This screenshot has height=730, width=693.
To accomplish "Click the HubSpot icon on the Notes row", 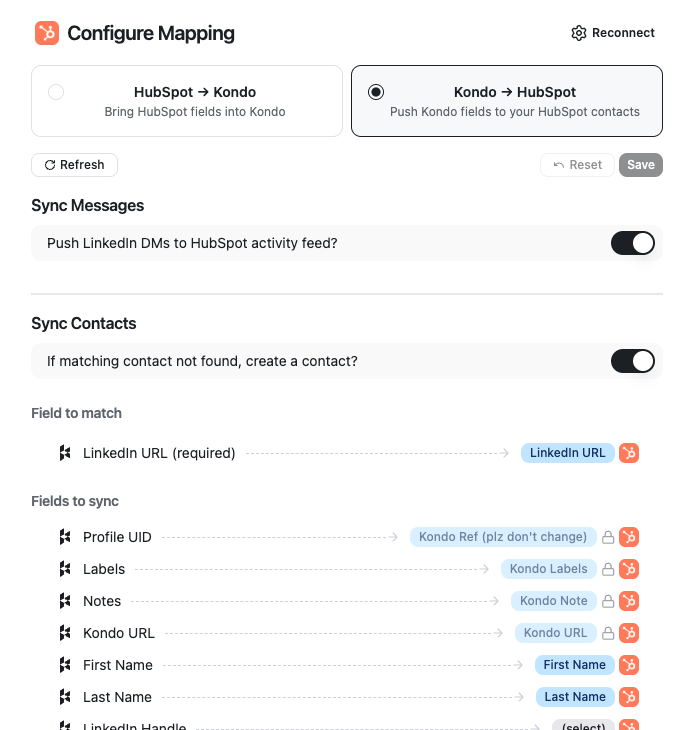I will (x=629, y=601).
